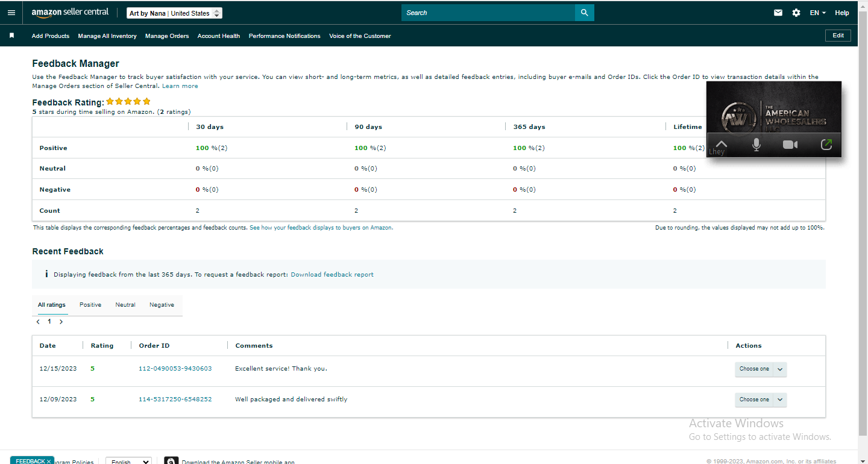This screenshot has width=868, height=464.
Task: Switch to the Negative feedback tab
Action: (162, 305)
